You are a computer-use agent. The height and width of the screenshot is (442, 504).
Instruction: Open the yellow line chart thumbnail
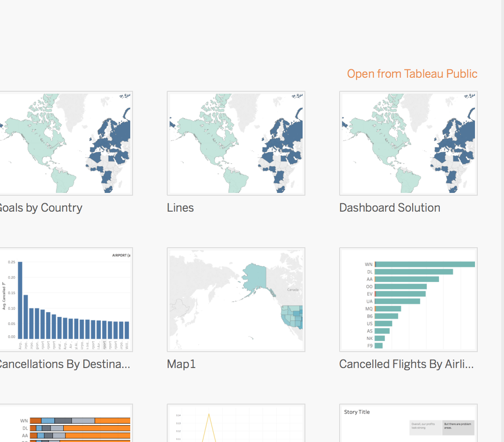coord(236,423)
